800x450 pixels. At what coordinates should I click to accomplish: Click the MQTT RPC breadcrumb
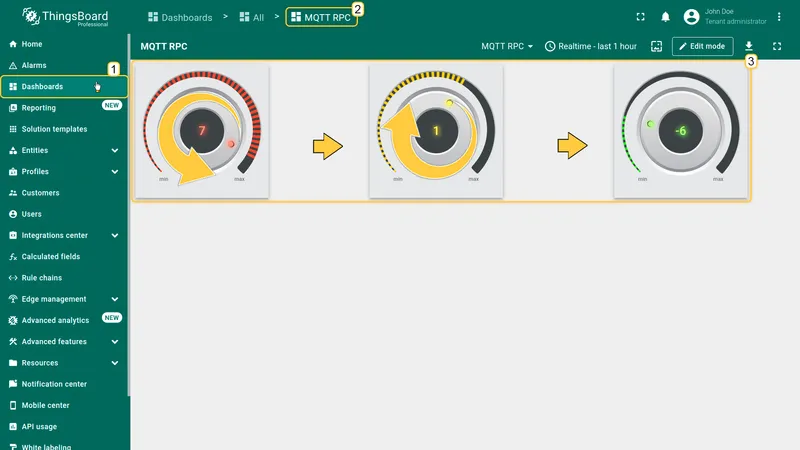[x=321, y=17]
